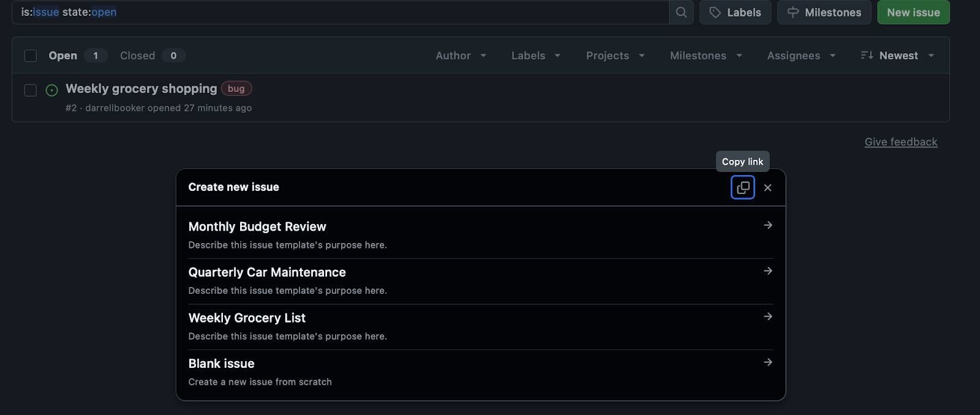Click arrow icon for Weekly Grocery List
The height and width of the screenshot is (415, 980).
pos(767,316)
